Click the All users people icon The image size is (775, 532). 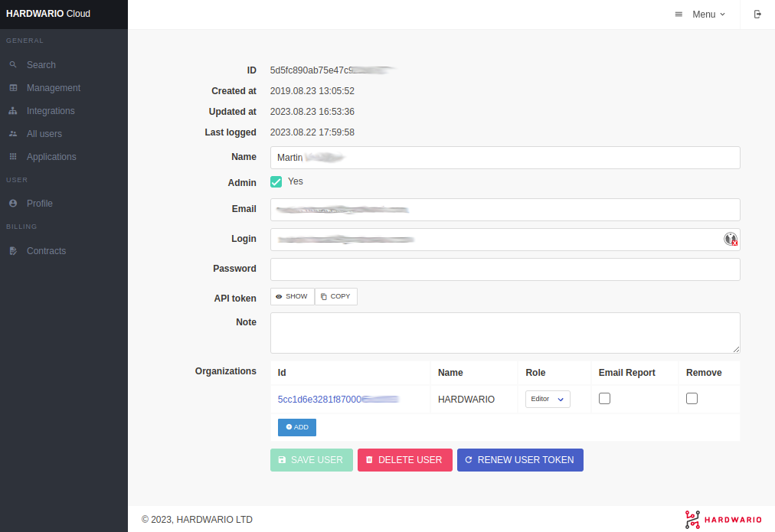click(x=13, y=134)
